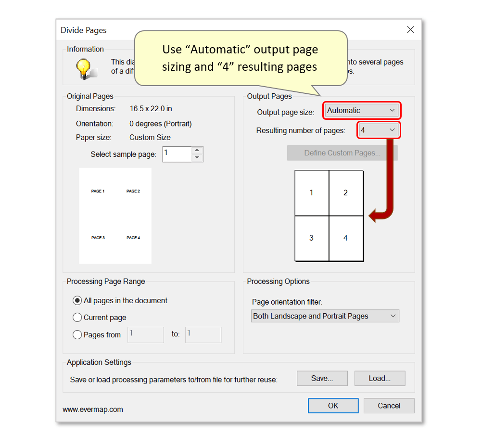Image resolution: width=482 pixels, height=448 pixels.
Task: Select the "Pages from" option
Action: [x=77, y=335]
